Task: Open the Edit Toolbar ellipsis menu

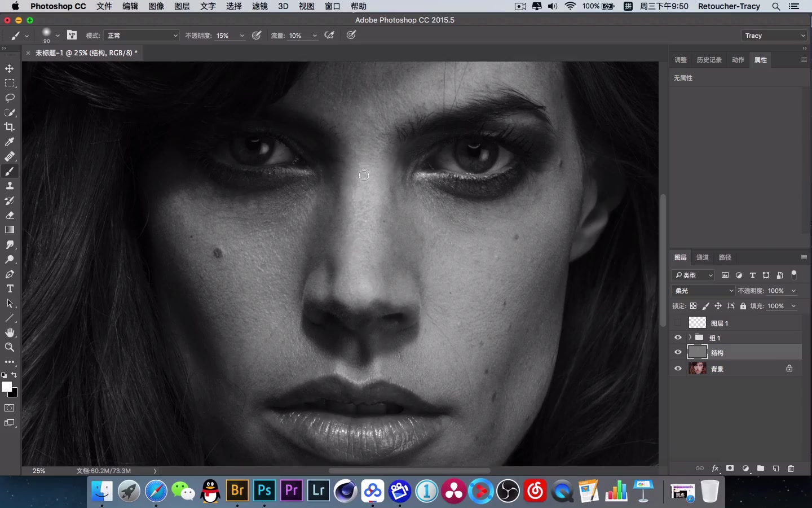Action: tap(10, 362)
